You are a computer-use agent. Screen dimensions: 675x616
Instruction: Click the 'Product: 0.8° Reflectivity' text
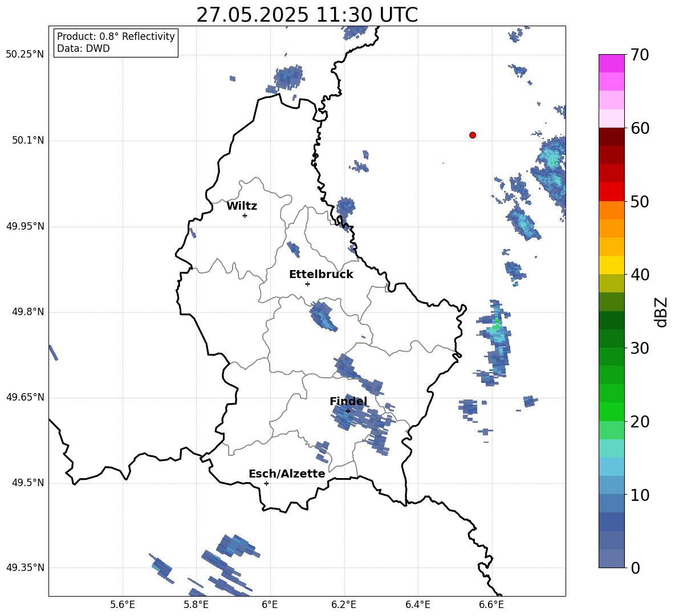pyautogui.click(x=116, y=36)
